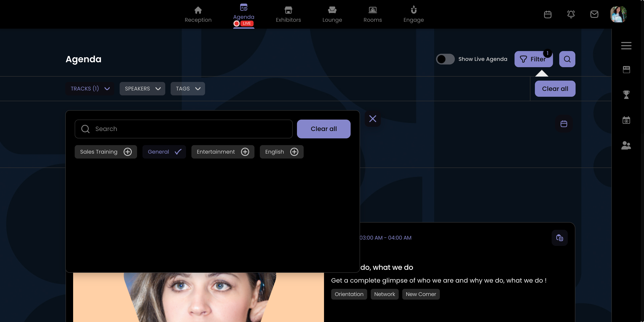Open the photo booth calendar-camera icon
Screen dimensions: 644x322
tap(626, 120)
